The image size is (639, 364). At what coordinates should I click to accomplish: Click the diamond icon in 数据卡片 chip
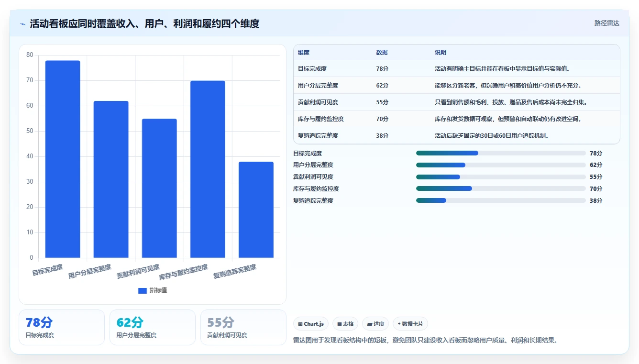tap(399, 324)
